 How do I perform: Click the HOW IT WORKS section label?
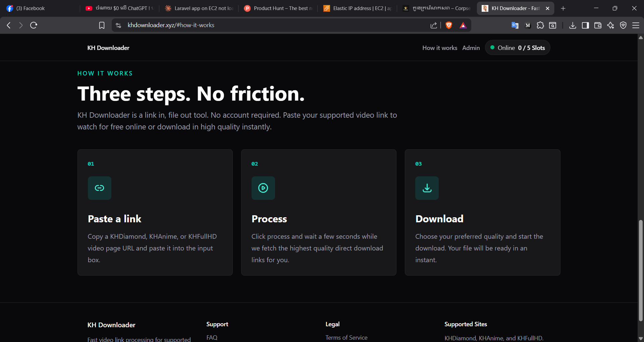coord(105,73)
